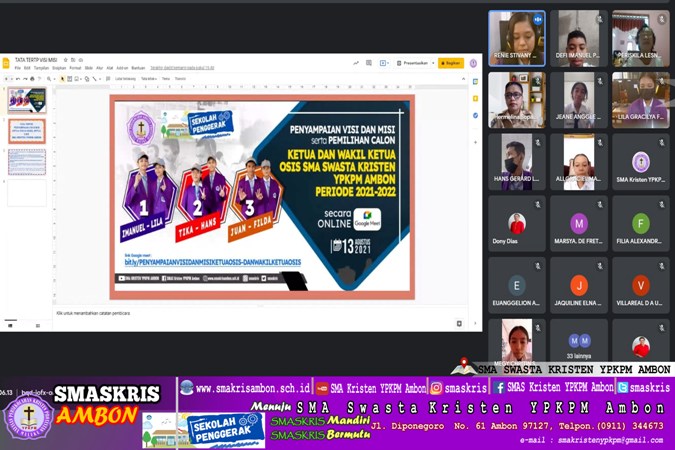Open the Edit menu
Image resolution: width=675 pixels, height=450 pixels.
click(27, 68)
